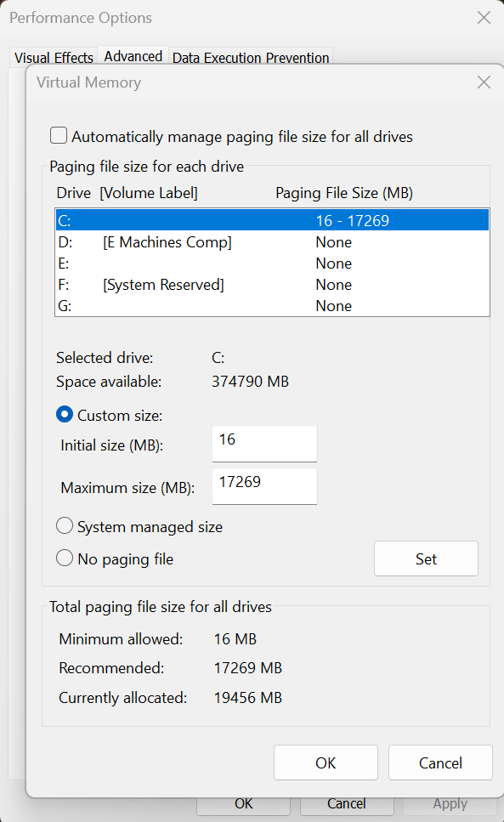
Task: Click the Initial size input field
Action: point(264,444)
